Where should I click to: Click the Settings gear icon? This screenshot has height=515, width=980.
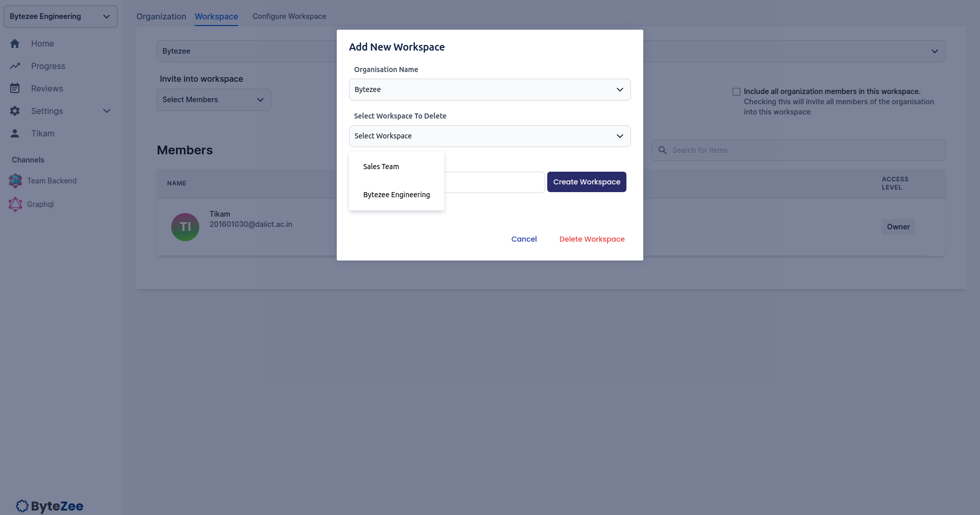pos(15,111)
